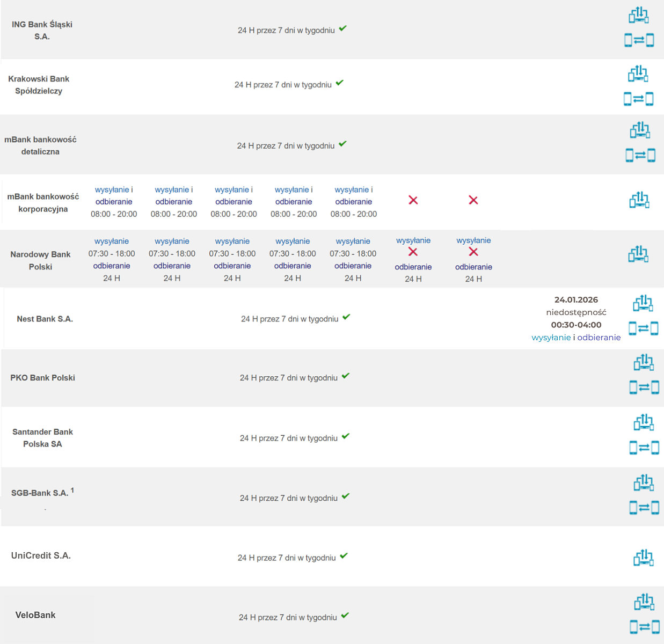Click the odbieranie link in Nest Bank row

click(x=599, y=338)
